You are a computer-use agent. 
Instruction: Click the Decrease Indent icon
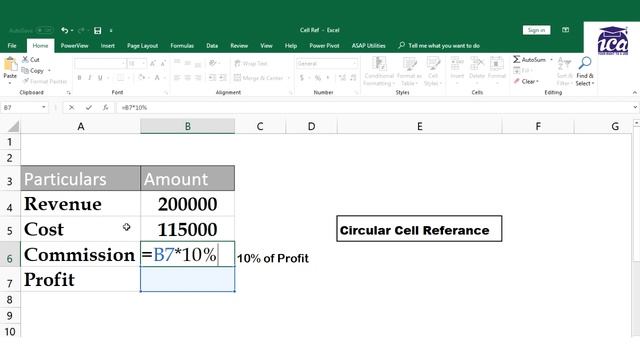(x=212, y=78)
